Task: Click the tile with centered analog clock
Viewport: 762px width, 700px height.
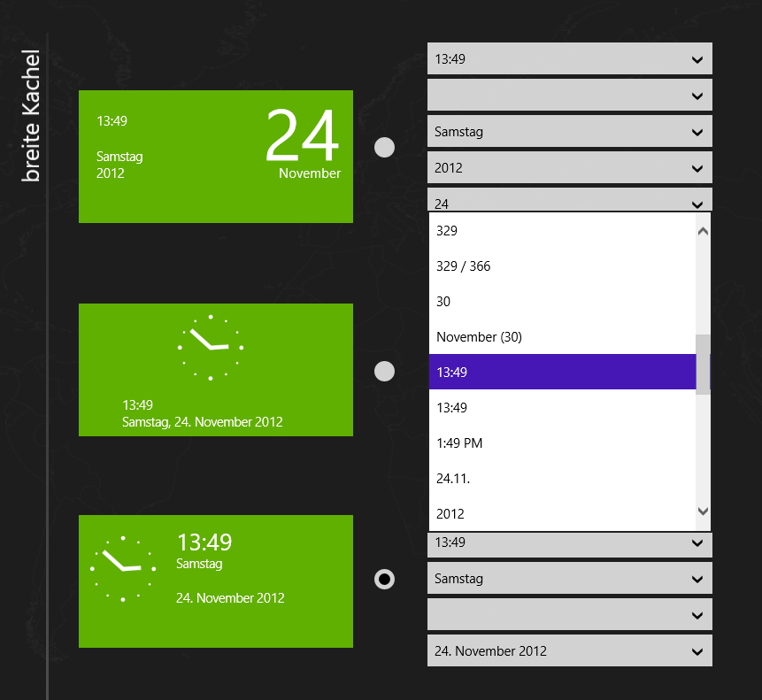Action: point(216,370)
